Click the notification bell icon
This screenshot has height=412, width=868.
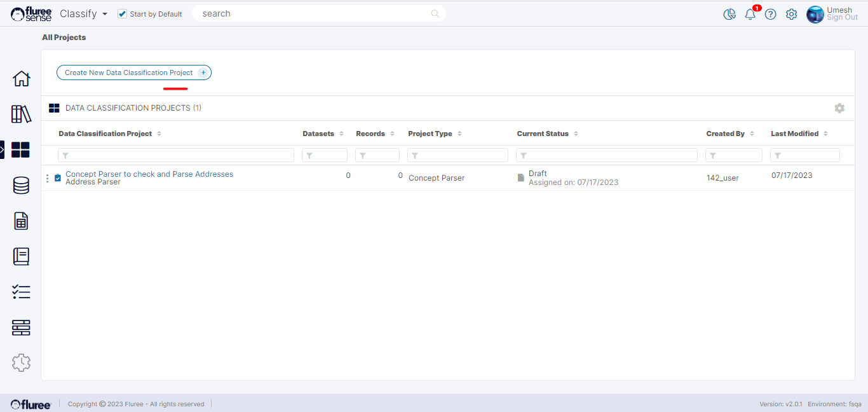750,14
